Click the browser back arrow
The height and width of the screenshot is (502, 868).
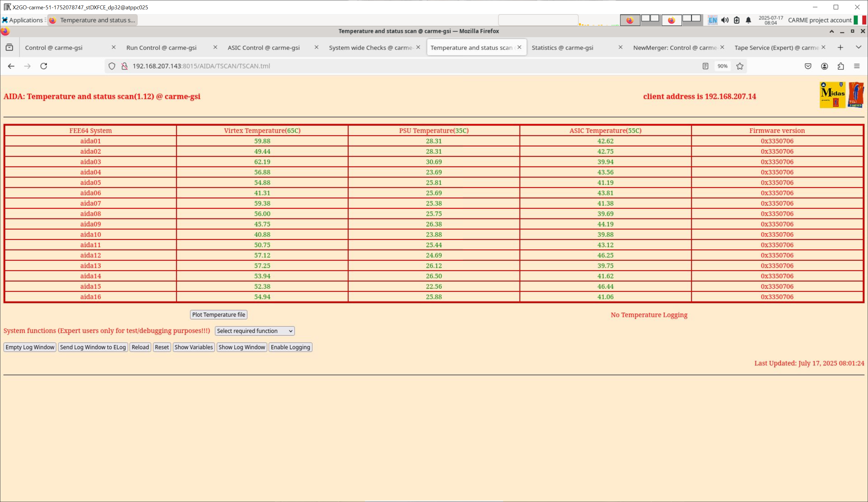point(11,66)
